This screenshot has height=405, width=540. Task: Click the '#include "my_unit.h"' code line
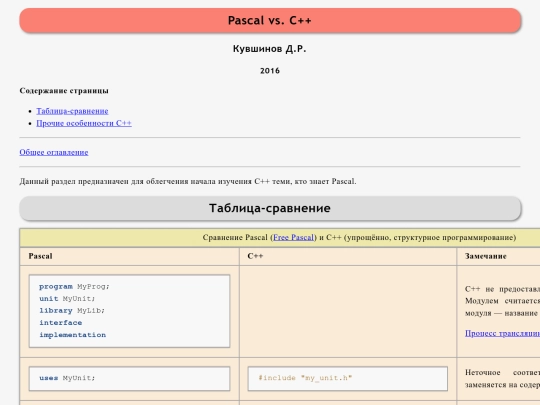pyautogui.click(x=305, y=378)
